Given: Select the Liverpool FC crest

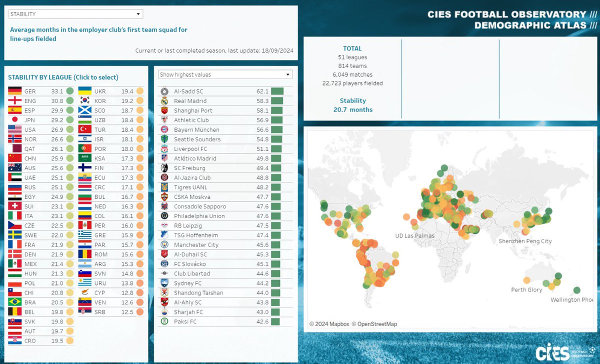Looking at the screenshot, I should coord(164,149).
